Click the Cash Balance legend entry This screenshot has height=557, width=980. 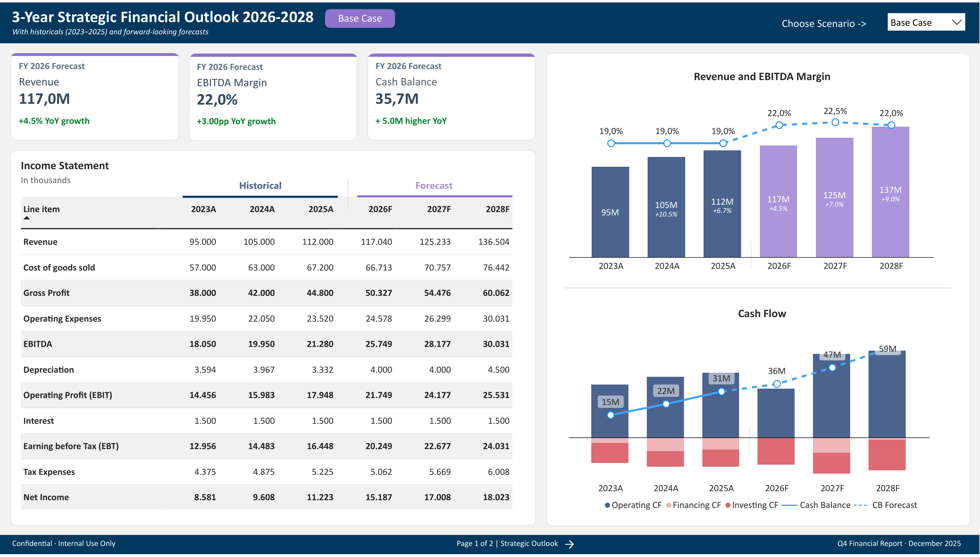click(816, 505)
